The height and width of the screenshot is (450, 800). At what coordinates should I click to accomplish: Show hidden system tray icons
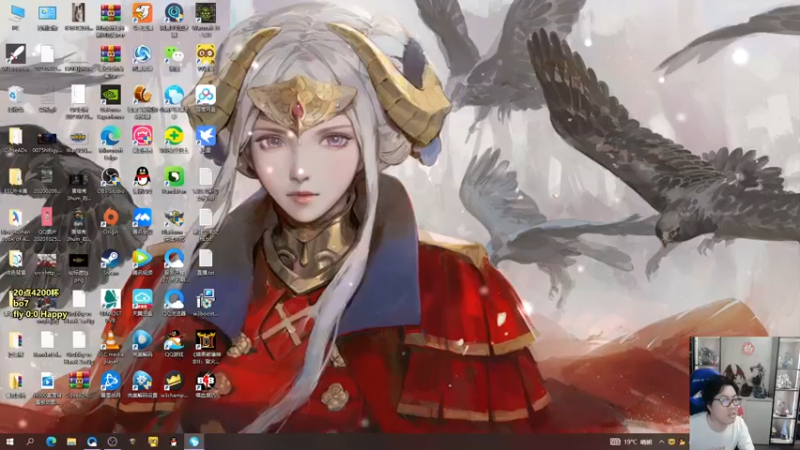(x=661, y=442)
